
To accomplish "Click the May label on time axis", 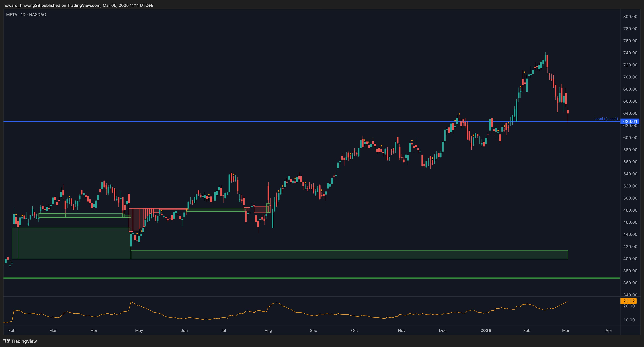I will pos(139,331).
